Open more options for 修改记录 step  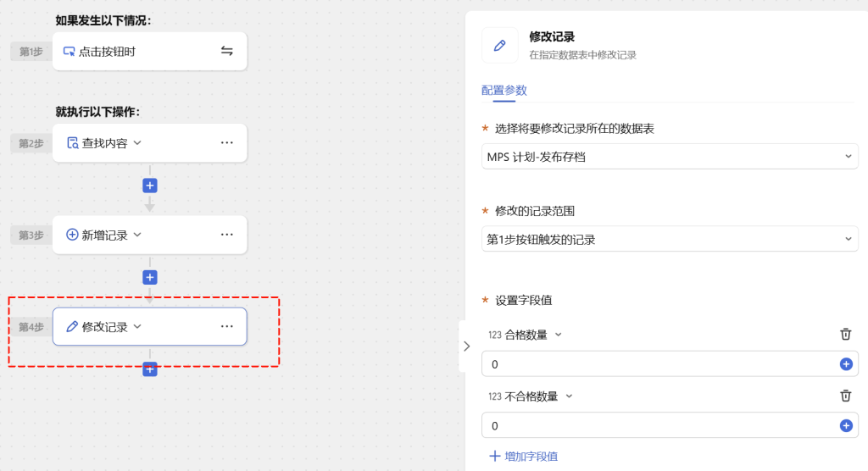point(227,326)
